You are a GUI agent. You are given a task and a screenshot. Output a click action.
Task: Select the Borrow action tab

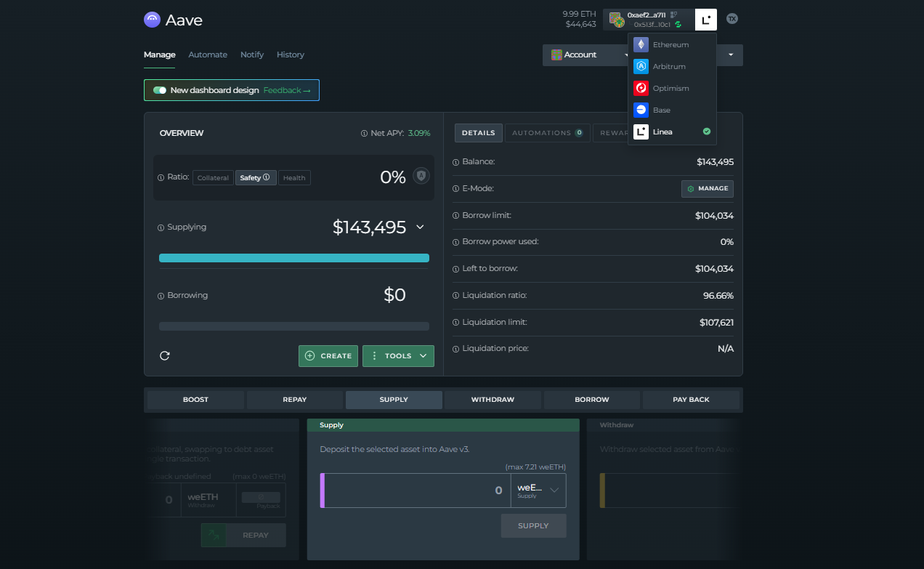[x=592, y=400]
